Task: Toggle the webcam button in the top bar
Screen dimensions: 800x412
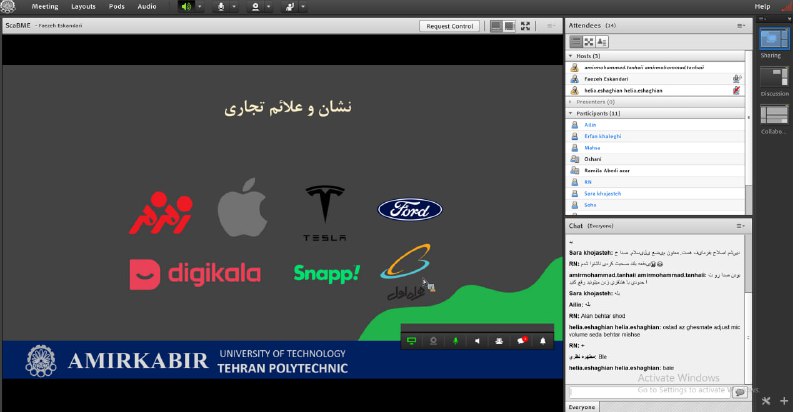Action: point(255,7)
